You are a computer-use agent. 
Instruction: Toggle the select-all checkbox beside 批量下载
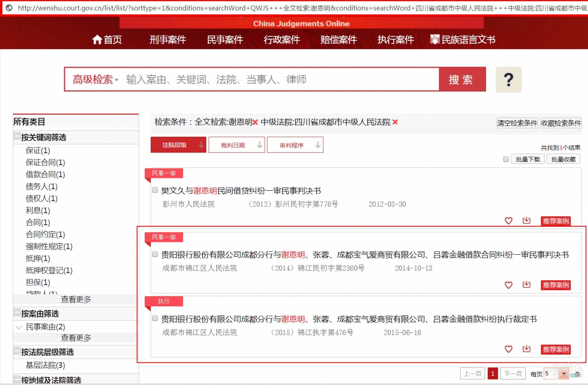(x=506, y=159)
